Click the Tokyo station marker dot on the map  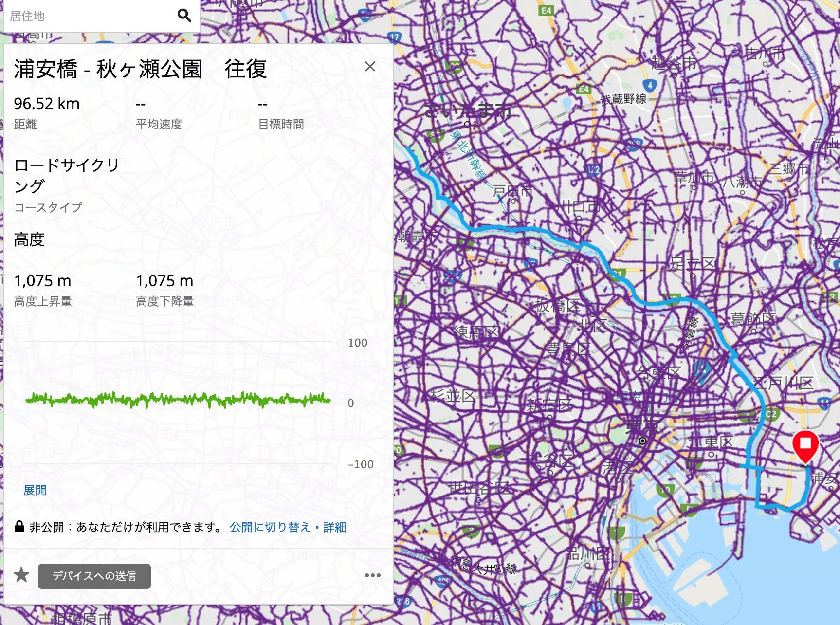[x=641, y=440]
